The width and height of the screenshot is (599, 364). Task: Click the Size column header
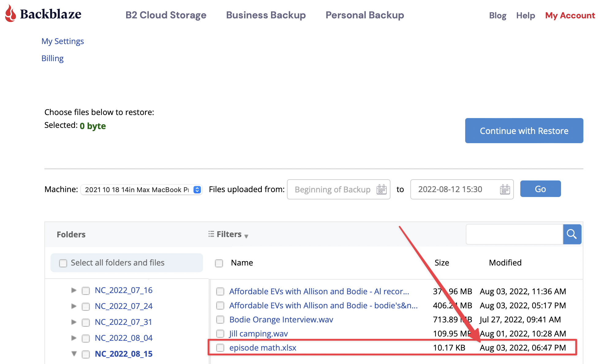click(442, 263)
